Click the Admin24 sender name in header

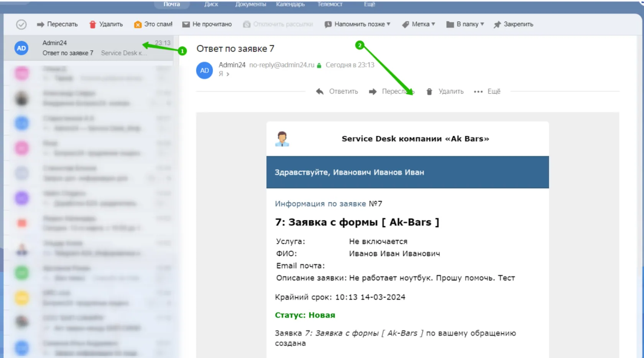tap(232, 65)
